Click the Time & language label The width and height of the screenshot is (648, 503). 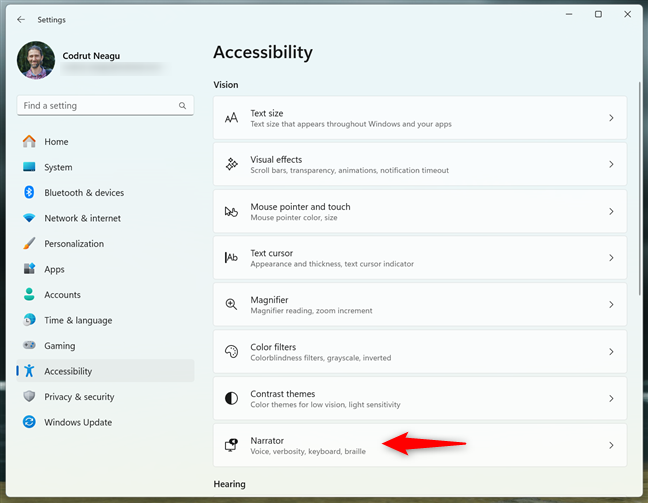pos(78,320)
